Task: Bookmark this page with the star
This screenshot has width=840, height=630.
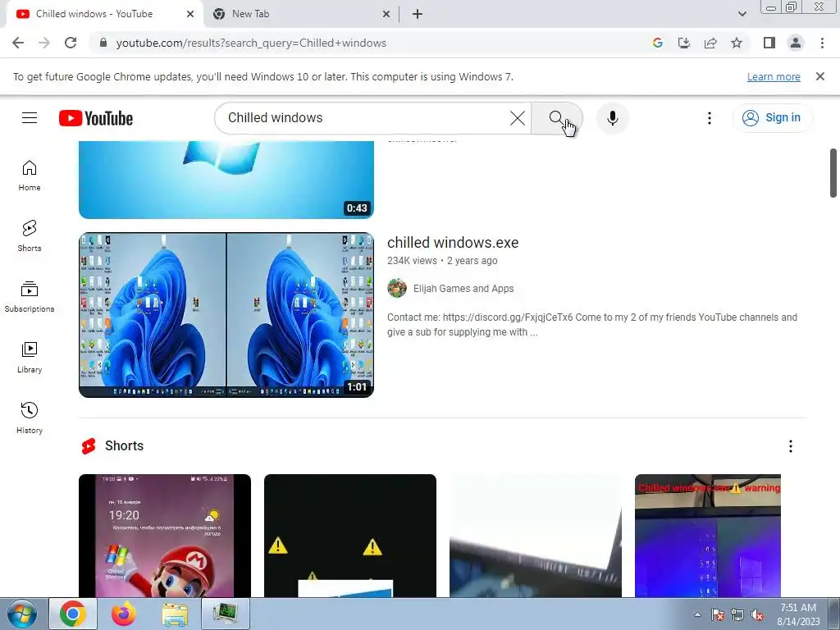Action: [737, 43]
